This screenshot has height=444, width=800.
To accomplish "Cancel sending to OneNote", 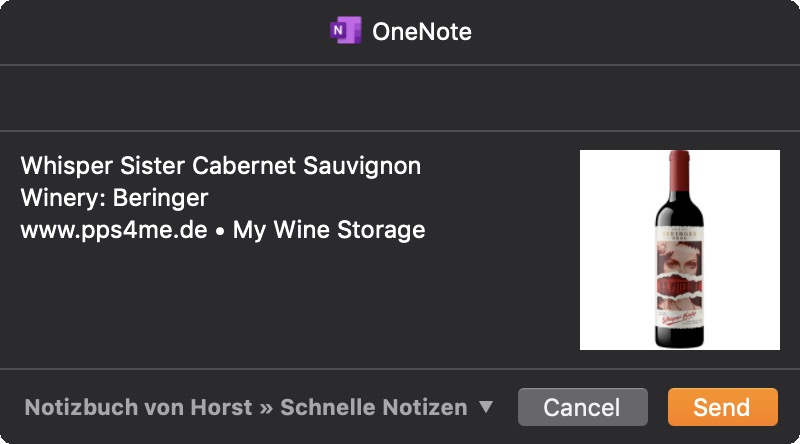I will (x=583, y=407).
